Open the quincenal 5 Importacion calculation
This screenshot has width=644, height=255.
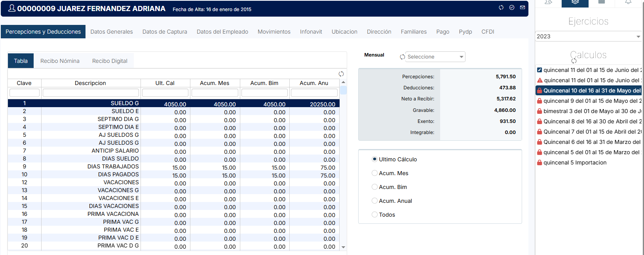(x=575, y=162)
